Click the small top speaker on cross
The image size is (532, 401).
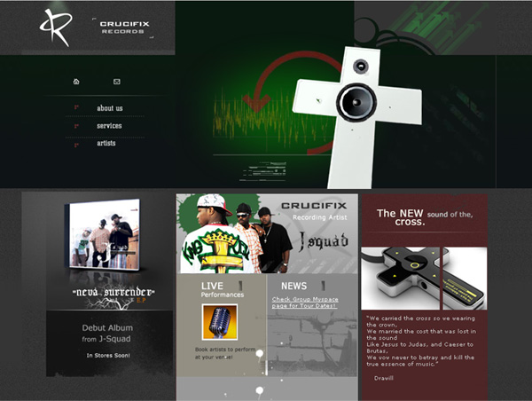tap(360, 66)
